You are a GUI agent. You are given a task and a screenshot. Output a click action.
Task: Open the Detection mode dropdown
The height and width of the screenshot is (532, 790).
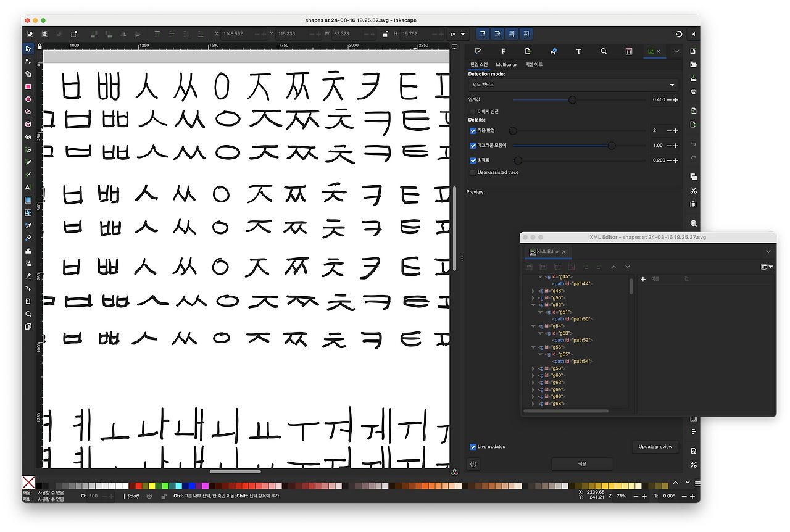click(x=573, y=85)
